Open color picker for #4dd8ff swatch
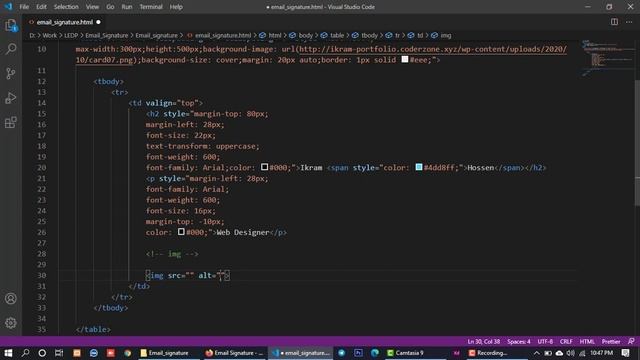Screen dimensions: 640x360 tap(419, 167)
